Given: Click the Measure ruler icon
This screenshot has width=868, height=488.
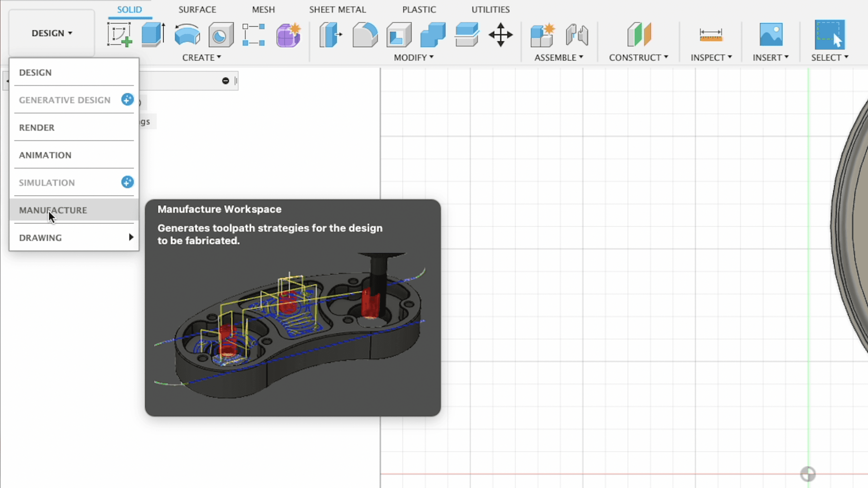Looking at the screenshot, I should pos(711,34).
